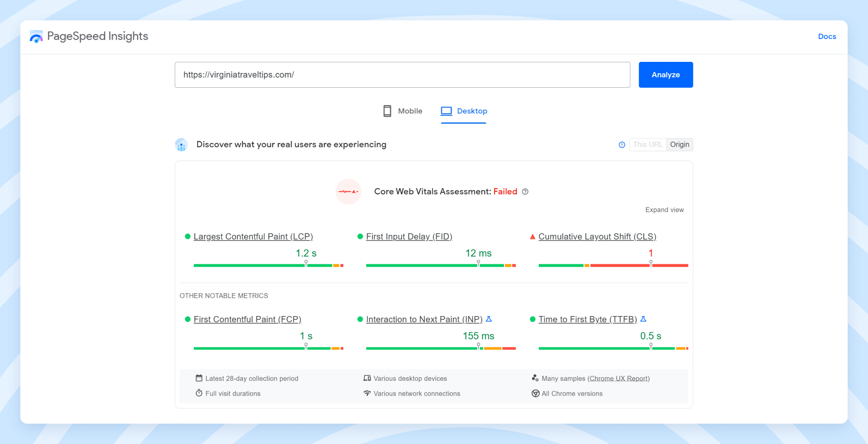This screenshot has height=444, width=868.
Task: Select the Origin toggle option
Action: [679, 144]
